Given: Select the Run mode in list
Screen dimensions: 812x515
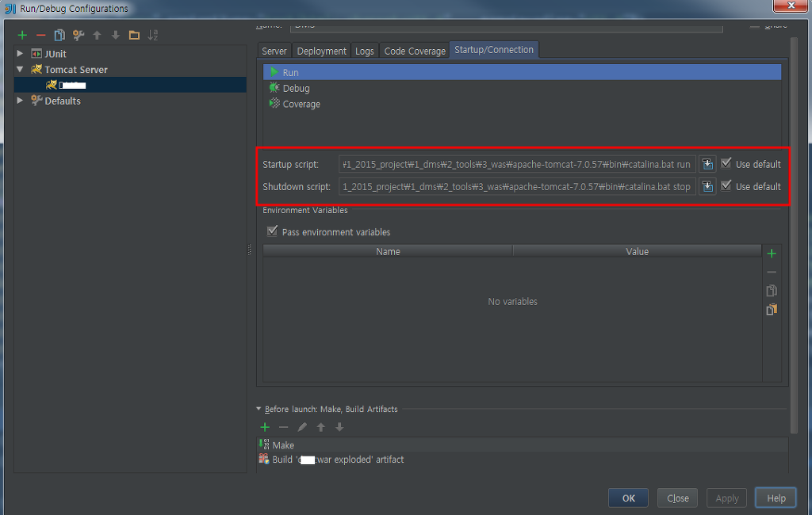Looking at the screenshot, I should click(522, 72).
